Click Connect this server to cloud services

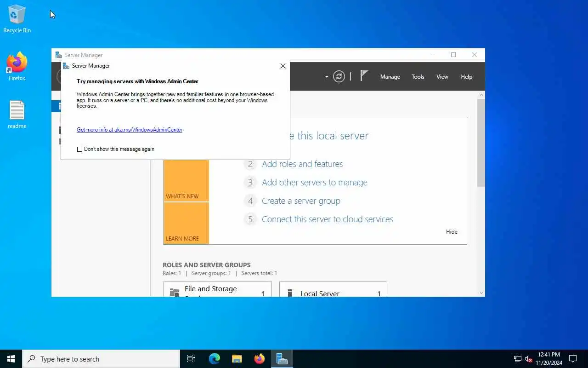pyautogui.click(x=328, y=219)
